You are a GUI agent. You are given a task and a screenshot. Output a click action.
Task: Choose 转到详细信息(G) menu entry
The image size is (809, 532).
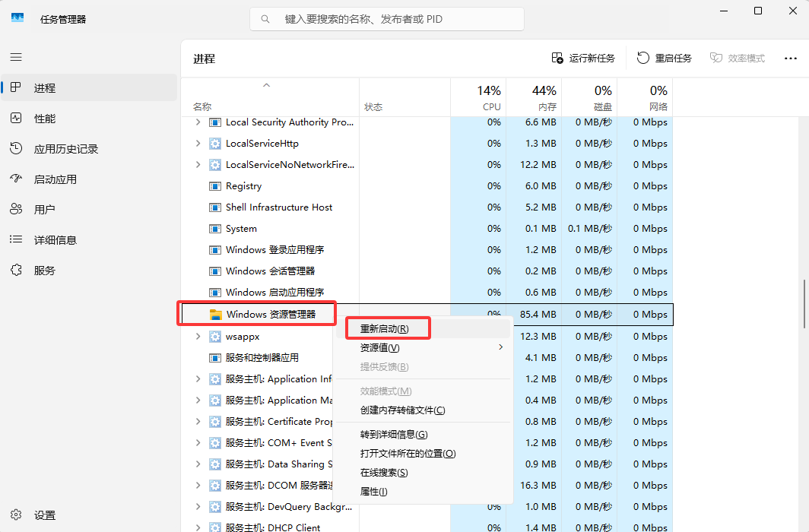(423, 435)
